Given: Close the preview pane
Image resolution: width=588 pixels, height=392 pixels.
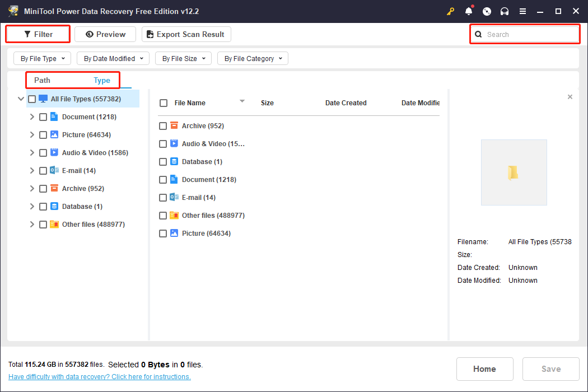Looking at the screenshot, I should click(x=570, y=97).
